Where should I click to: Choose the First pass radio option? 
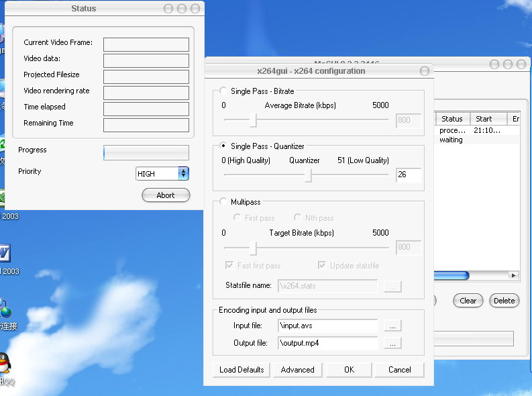pos(237,217)
